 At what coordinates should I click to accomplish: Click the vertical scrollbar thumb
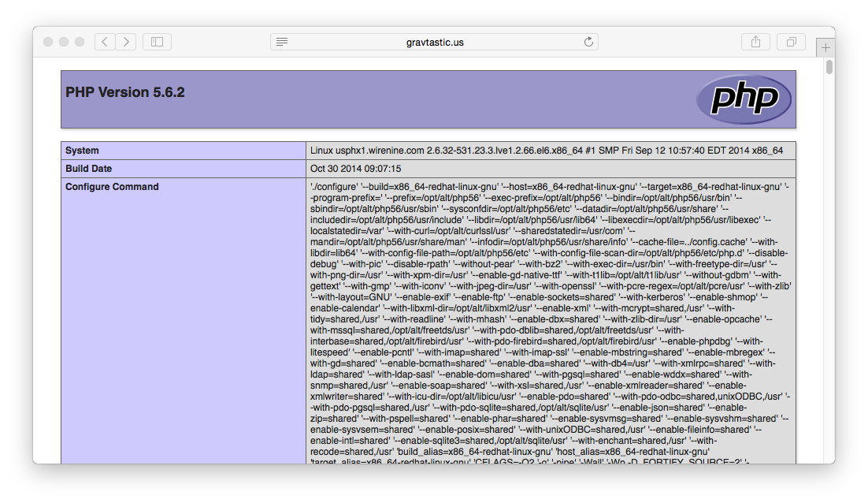[829, 67]
